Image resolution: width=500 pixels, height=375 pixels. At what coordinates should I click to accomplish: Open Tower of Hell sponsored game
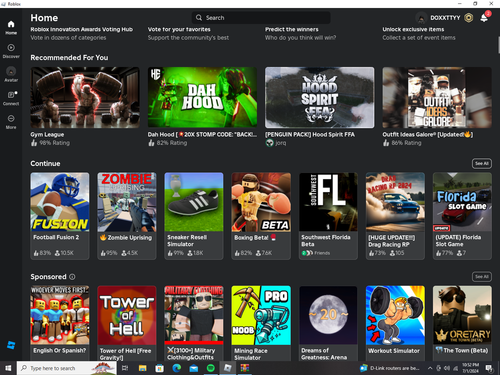coord(127,323)
